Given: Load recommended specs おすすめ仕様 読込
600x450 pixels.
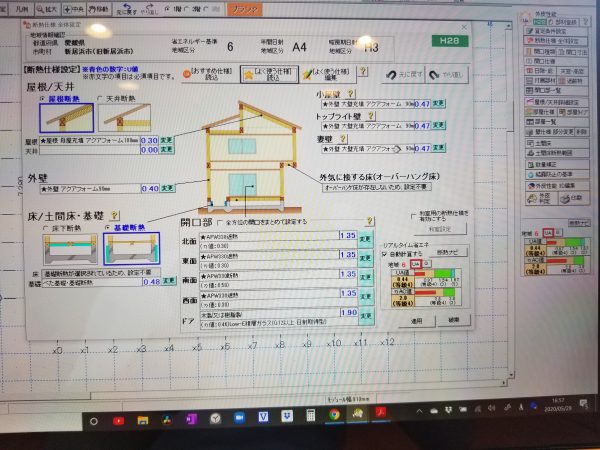Looking at the screenshot, I should pos(208,74).
